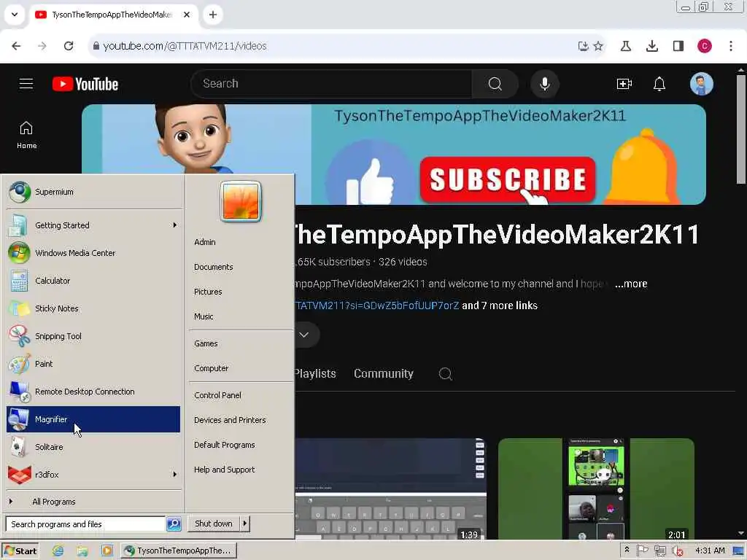Go back in browser history
The width and height of the screenshot is (747, 560).
pos(16,46)
